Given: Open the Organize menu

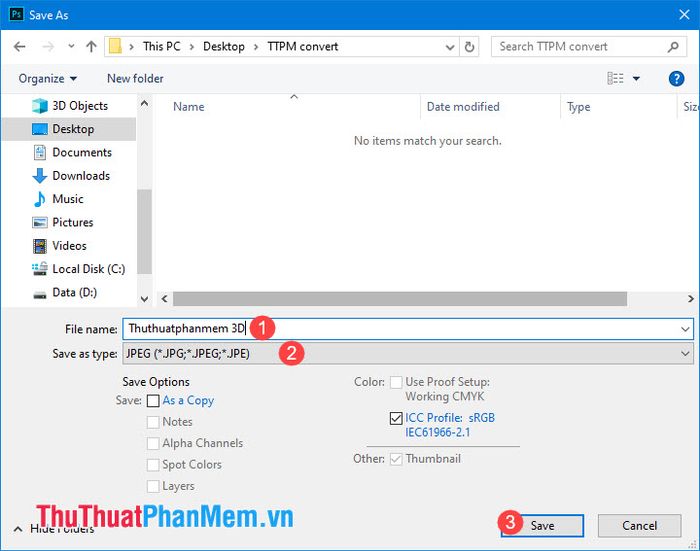Looking at the screenshot, I should click(x=47, y=79).
